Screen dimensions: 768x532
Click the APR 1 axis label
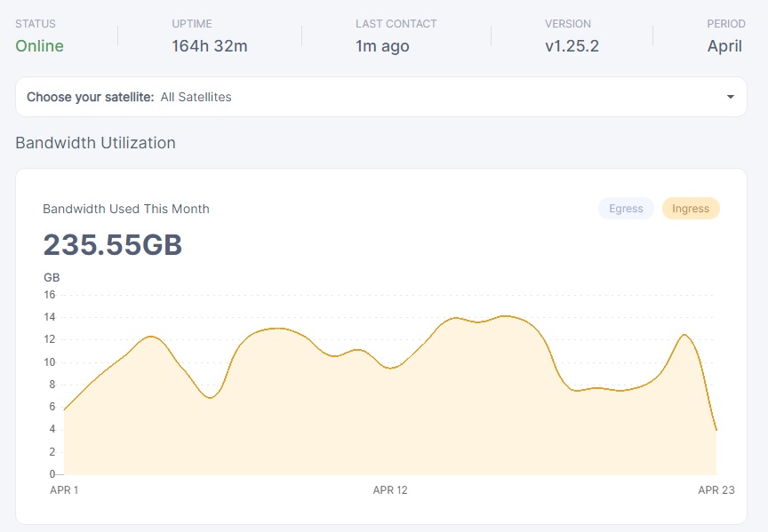point(64,490)
